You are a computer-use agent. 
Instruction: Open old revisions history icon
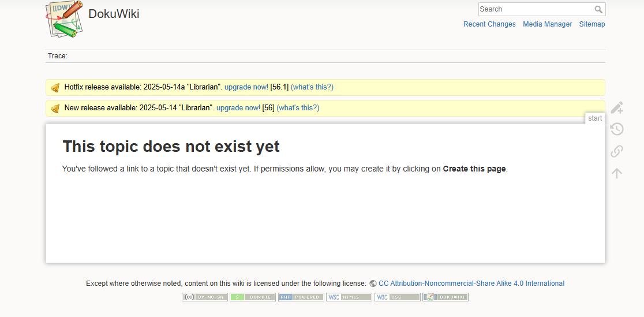(617, 129)
